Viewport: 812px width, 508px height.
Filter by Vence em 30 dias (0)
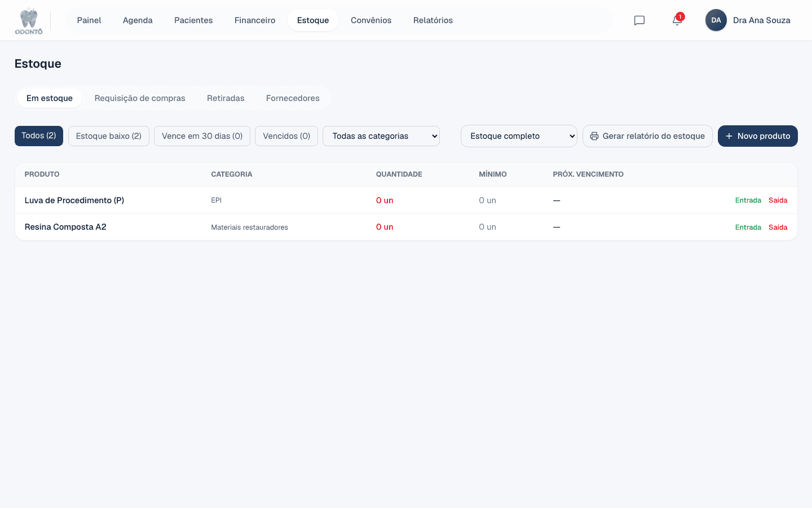coord(202,136)
